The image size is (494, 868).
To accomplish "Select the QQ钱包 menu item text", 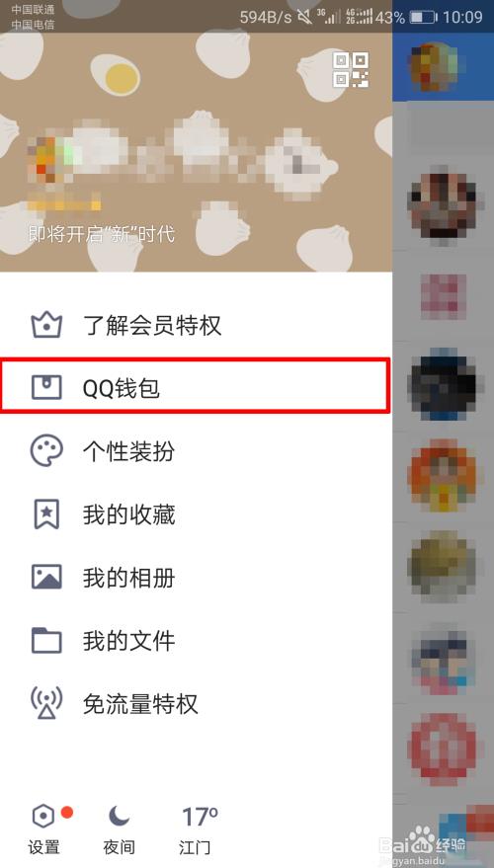I will 122,389.
